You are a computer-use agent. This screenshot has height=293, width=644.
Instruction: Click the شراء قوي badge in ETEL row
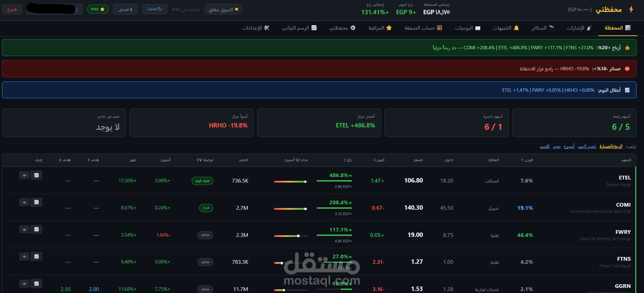202,181
